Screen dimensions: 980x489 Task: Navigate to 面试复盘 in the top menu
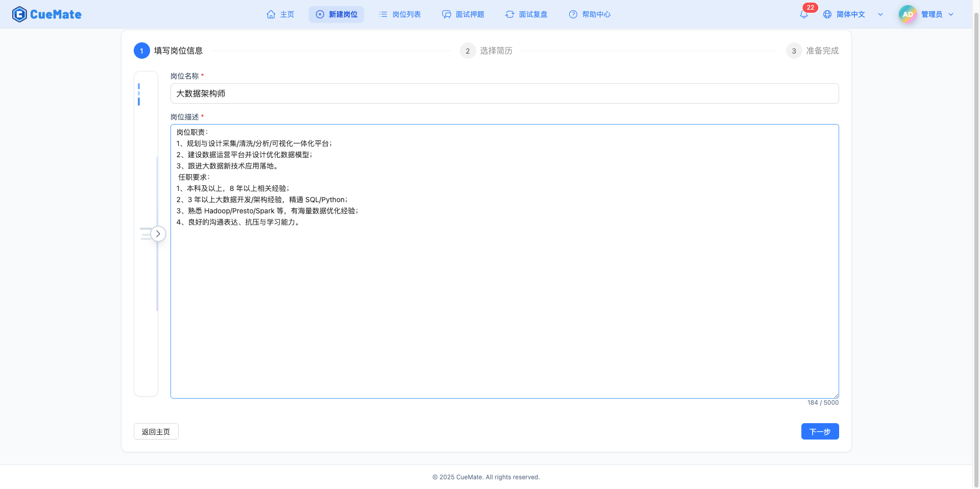click(x=526, y=14)
